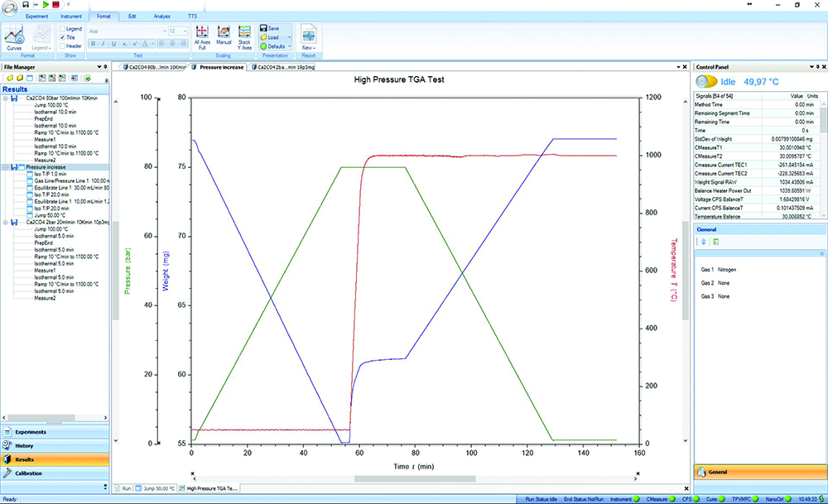This screenshot has width=828, height=504.
Task: Switch to the Analysis ribbon tab
Action: click(x=162, y=16)
